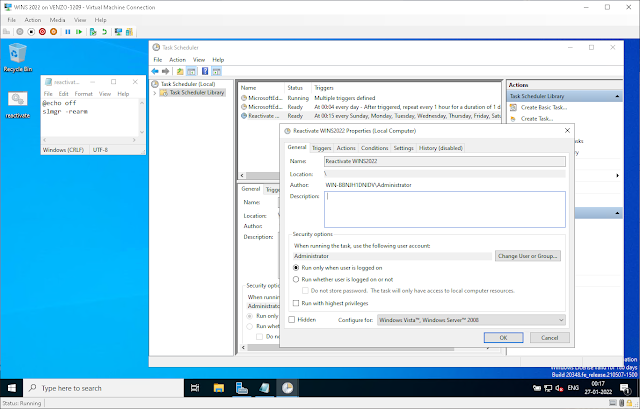Click the Notepad icon on the taskbar
This screenshot has width=640, height=409.
pos(264,388)
